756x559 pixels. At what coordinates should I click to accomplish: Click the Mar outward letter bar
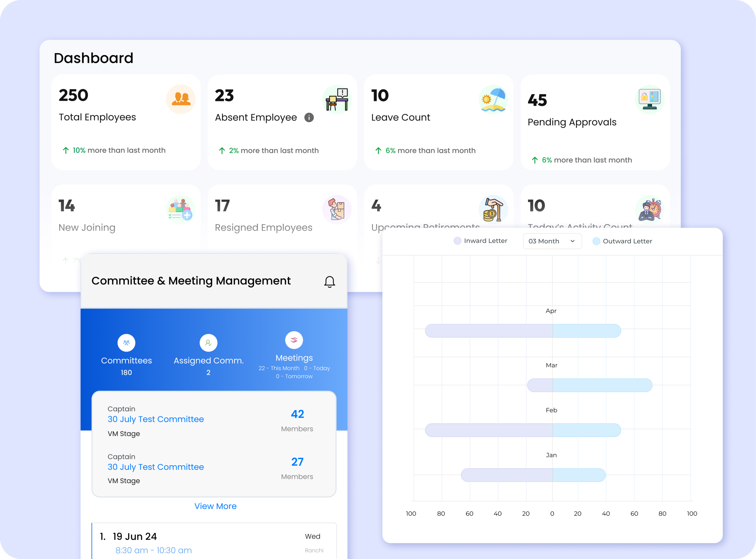tap(602, 385)
